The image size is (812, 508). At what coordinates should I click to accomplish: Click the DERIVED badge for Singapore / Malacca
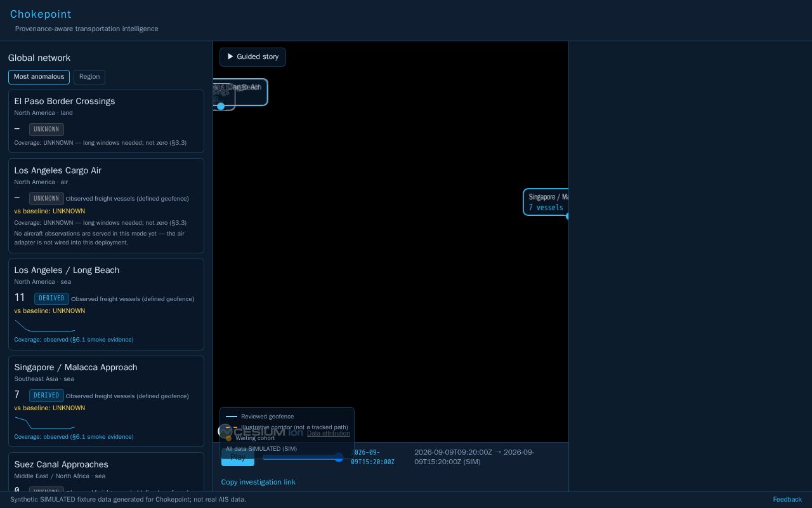click(x=46, y=396)
